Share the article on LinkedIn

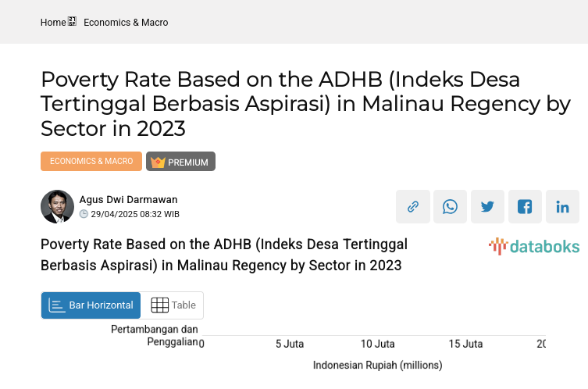point(562,206)
